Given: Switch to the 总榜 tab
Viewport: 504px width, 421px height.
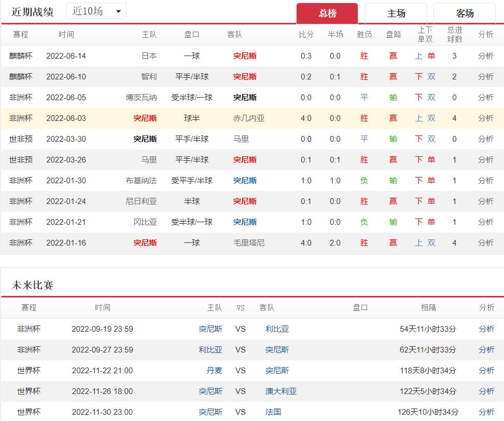Looking at the screenshot, I should (x=327, y=13).
